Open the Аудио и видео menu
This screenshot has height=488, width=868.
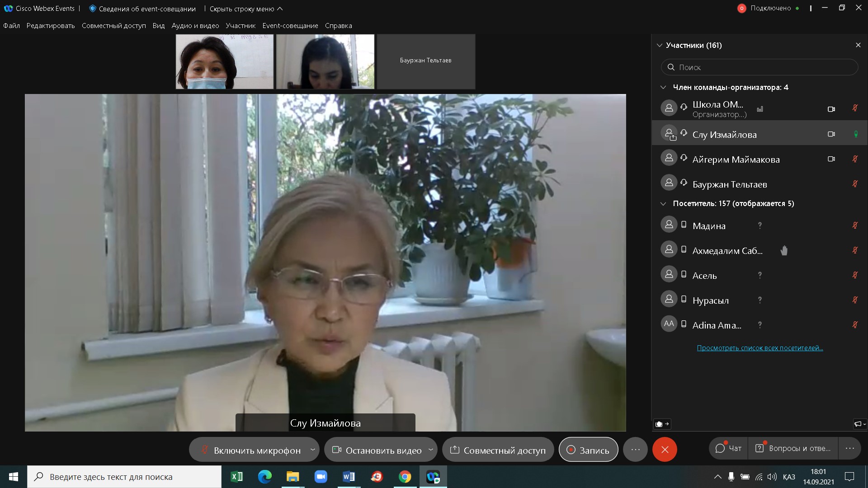click(195, 26)
